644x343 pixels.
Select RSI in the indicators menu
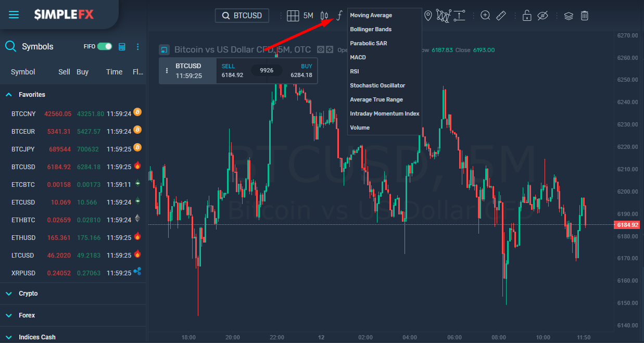pos(355,71)
